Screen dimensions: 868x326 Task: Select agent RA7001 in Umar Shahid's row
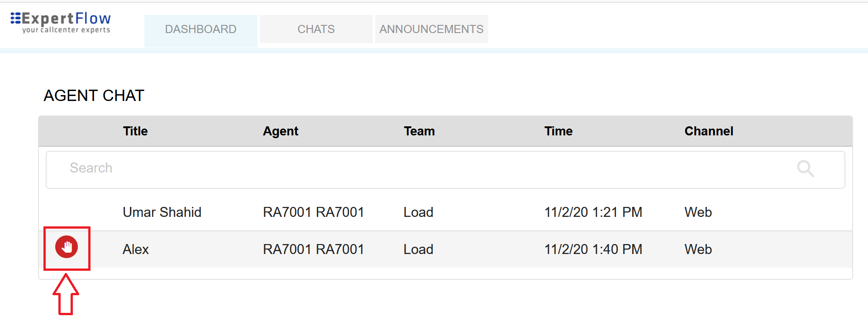[314, 212]
